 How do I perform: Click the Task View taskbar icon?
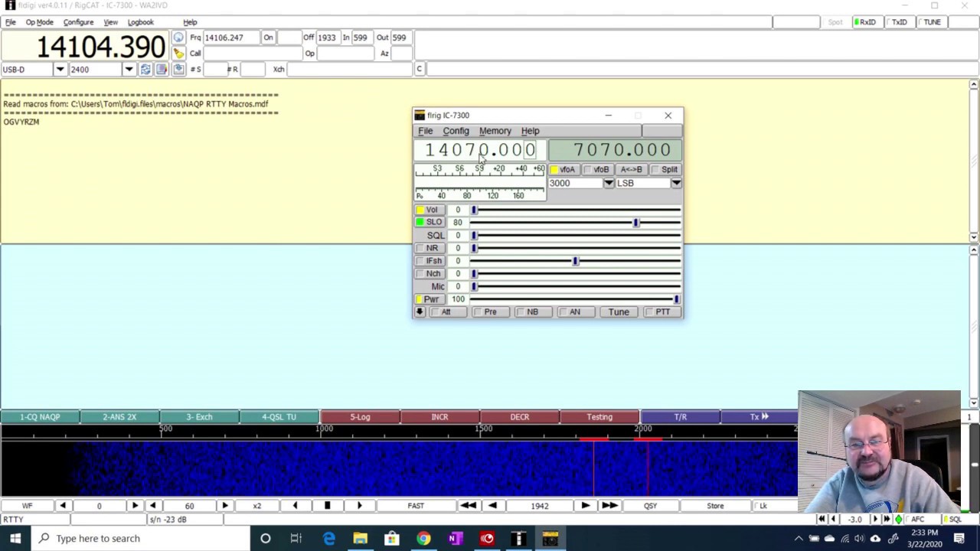(x=296, y=539)
